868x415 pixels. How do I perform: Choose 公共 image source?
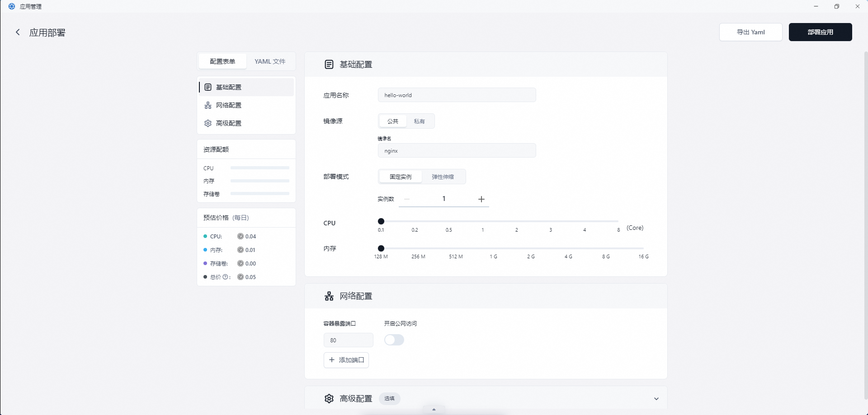tap(393, 121)
